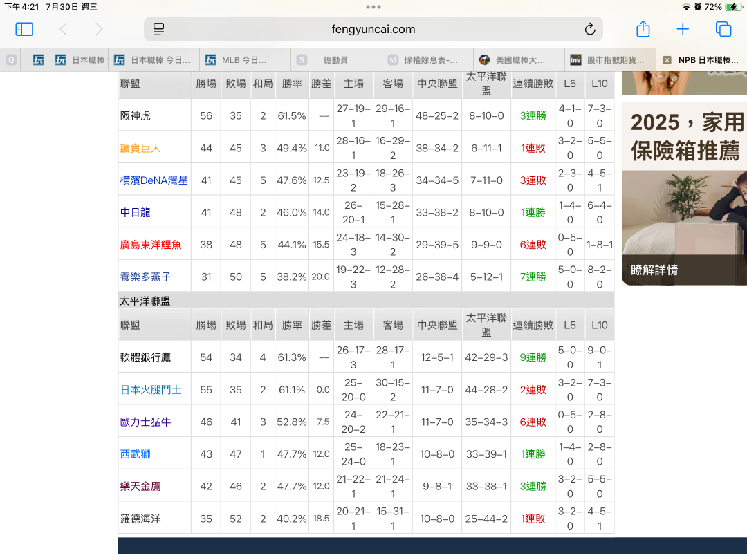Show the tab overview
Image resolution: width=747 pixels, height=560 pixels.
723,29
